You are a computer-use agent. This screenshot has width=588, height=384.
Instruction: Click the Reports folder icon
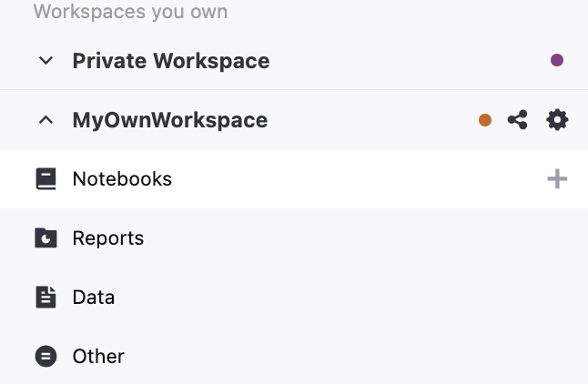46,238
